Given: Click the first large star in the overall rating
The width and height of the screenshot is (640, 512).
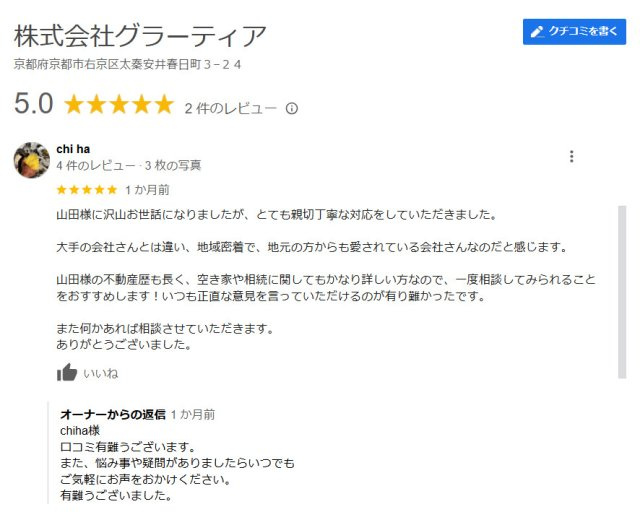Looking at the screenshot, I should pos(74,105).
